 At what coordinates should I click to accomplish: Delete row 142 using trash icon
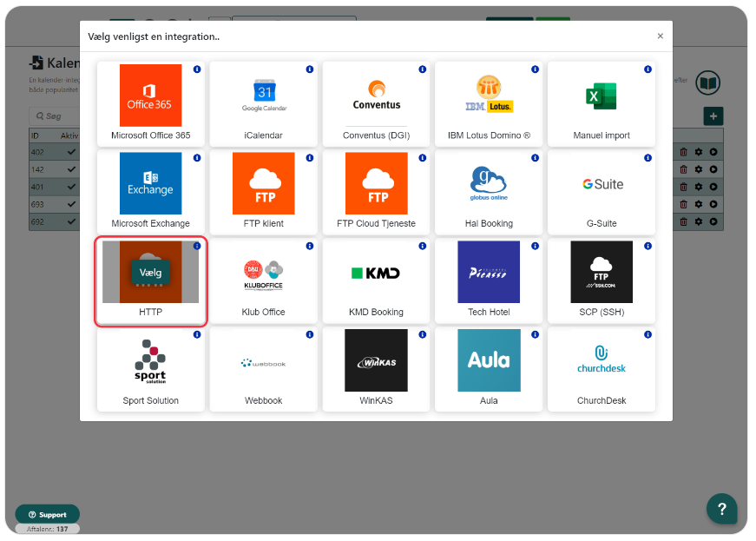point(683,169)
